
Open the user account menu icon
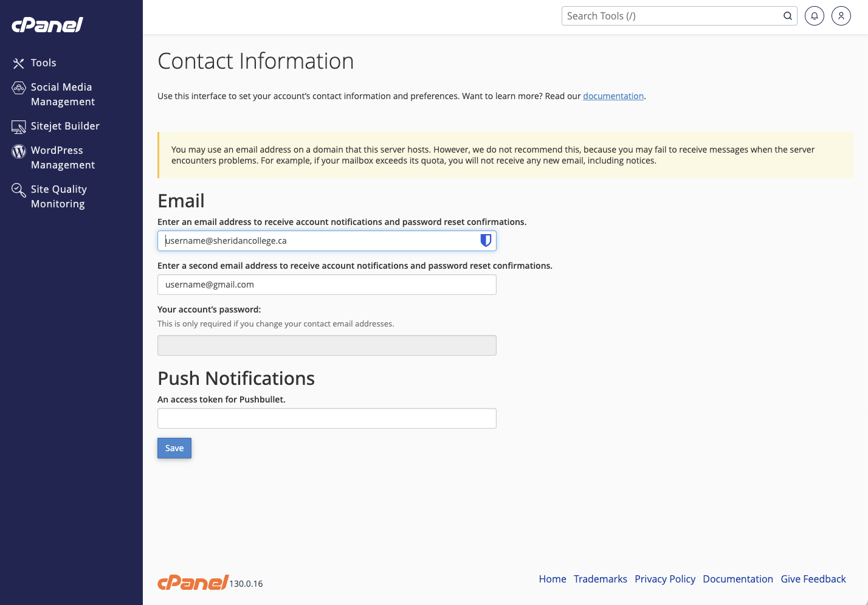pos(841,16)
